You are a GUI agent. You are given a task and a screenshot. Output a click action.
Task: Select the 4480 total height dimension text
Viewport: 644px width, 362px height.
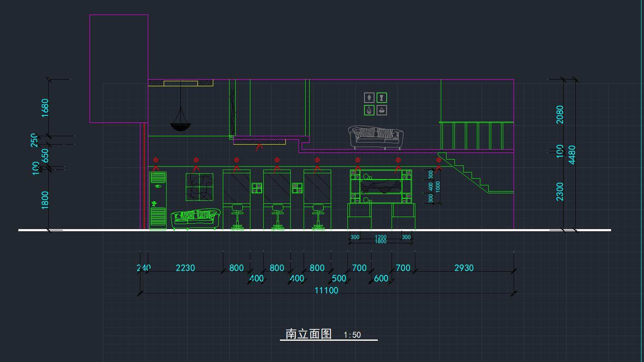[572, 155]
